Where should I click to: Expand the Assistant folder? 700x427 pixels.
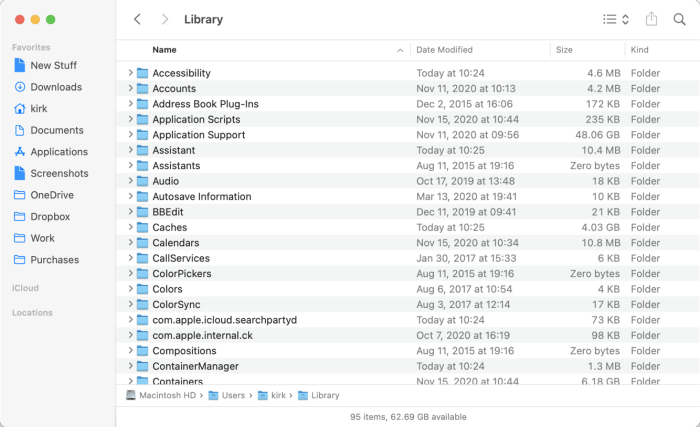click(130, 150)
